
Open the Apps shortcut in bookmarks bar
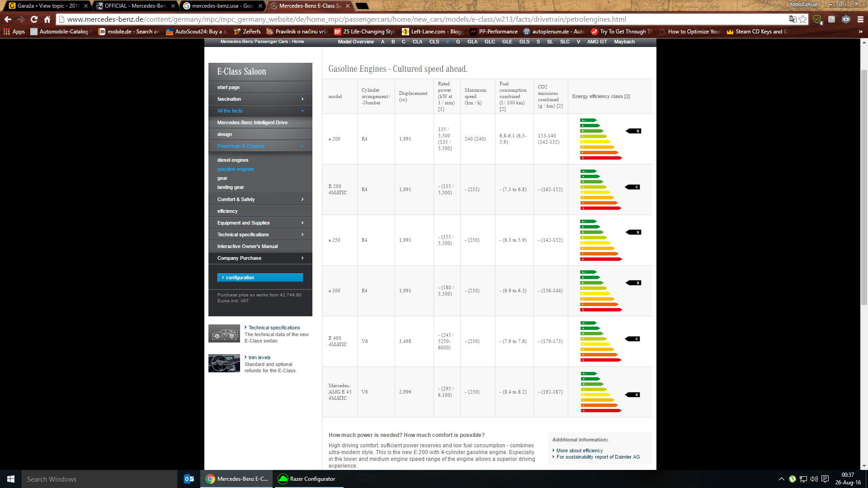14,32
